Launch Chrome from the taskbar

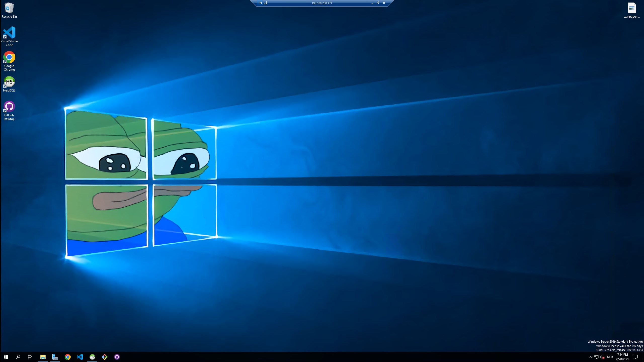click(67, 357)
